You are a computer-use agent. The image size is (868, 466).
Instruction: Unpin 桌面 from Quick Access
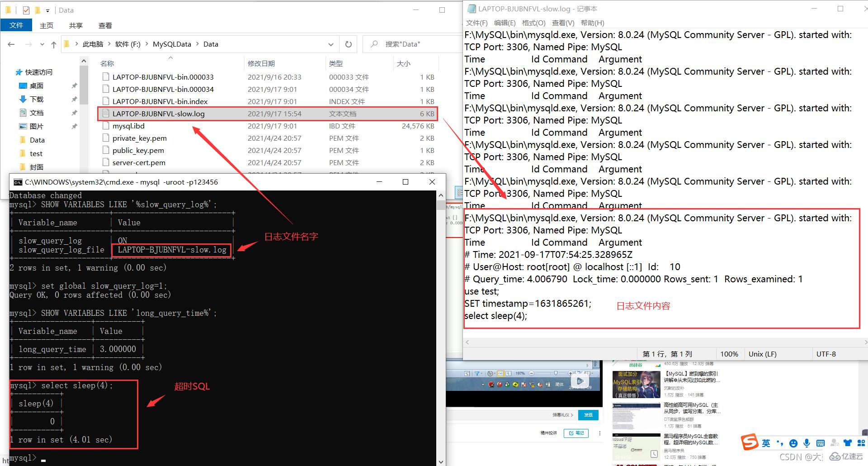coord(75,86)
